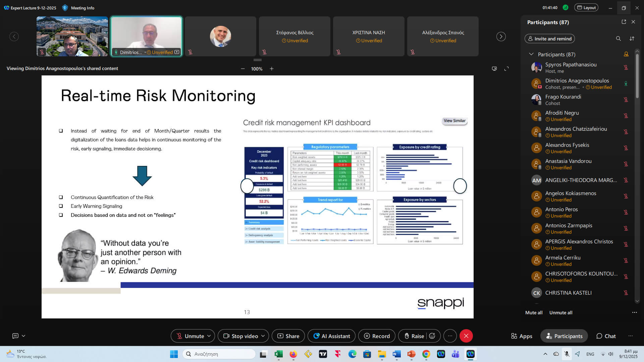Pop out the Participants panel
This screenshot has height=362, width=644.
coord(624,22)
